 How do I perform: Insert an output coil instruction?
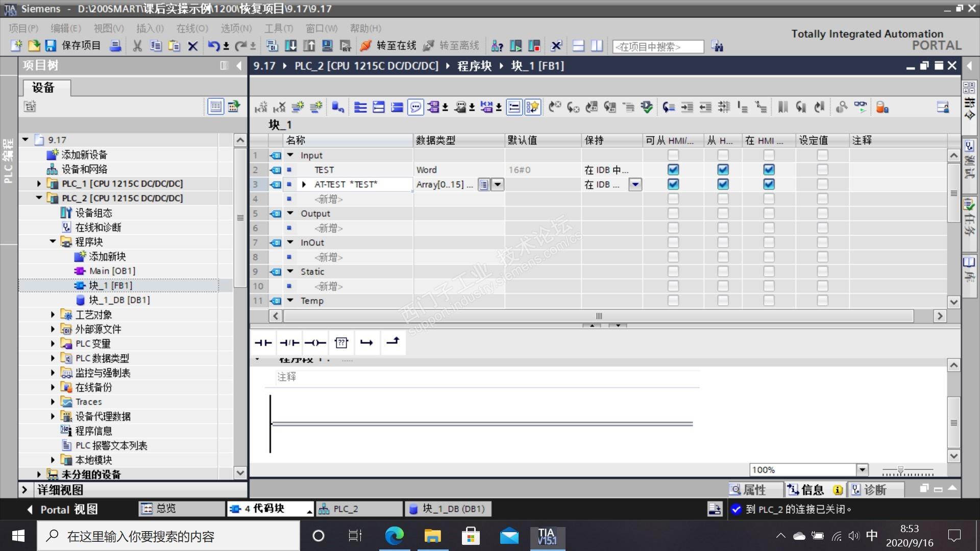pyautogui.click(x=315, y=343)
